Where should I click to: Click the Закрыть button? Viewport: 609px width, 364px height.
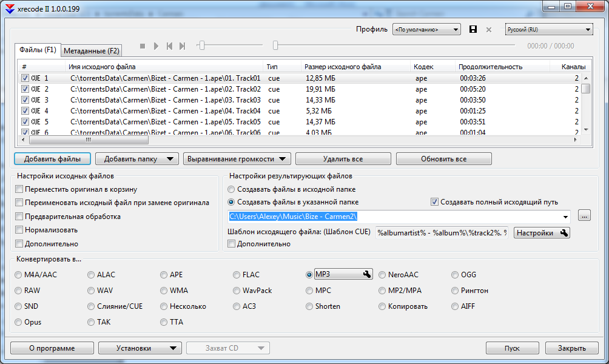[x=571, y=348]
